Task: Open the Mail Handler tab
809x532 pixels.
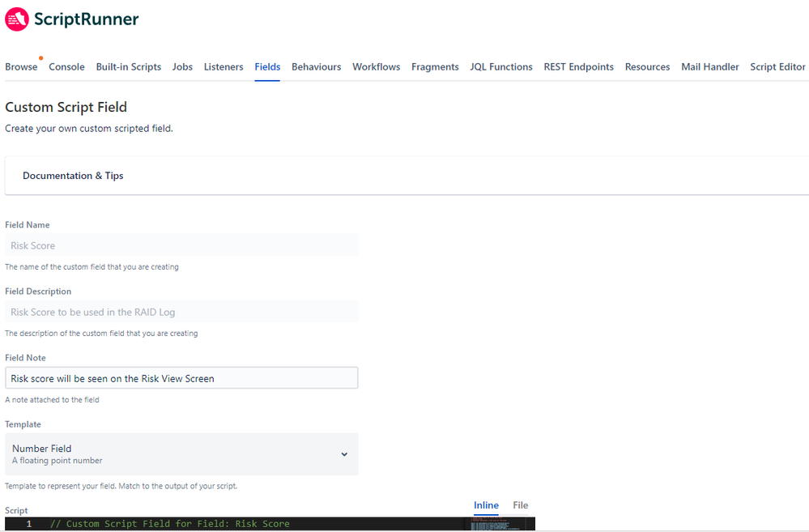Action: (x=710, y=66)
